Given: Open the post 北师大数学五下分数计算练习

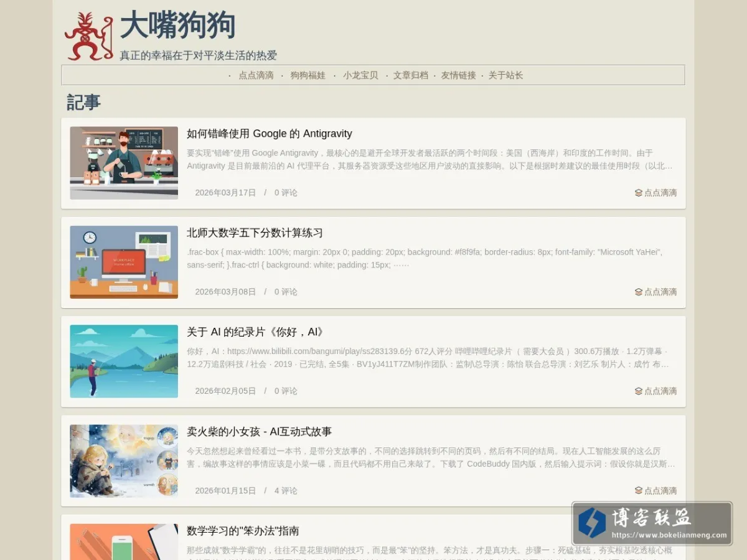Looking at the screenshot, I should pyautogui.click(x=255, y=233).
